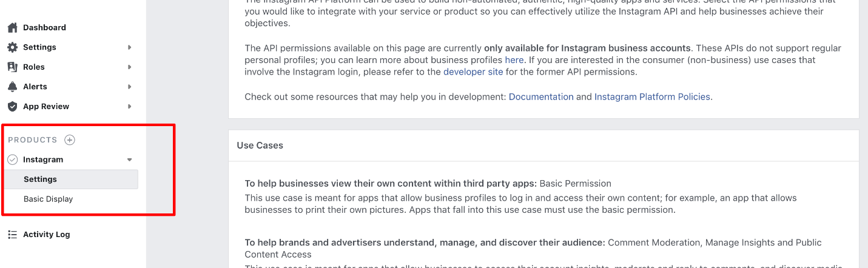Click 'only available for Instagram business accounts' text
The image size is (868, 268).
[x=587, y=48]
